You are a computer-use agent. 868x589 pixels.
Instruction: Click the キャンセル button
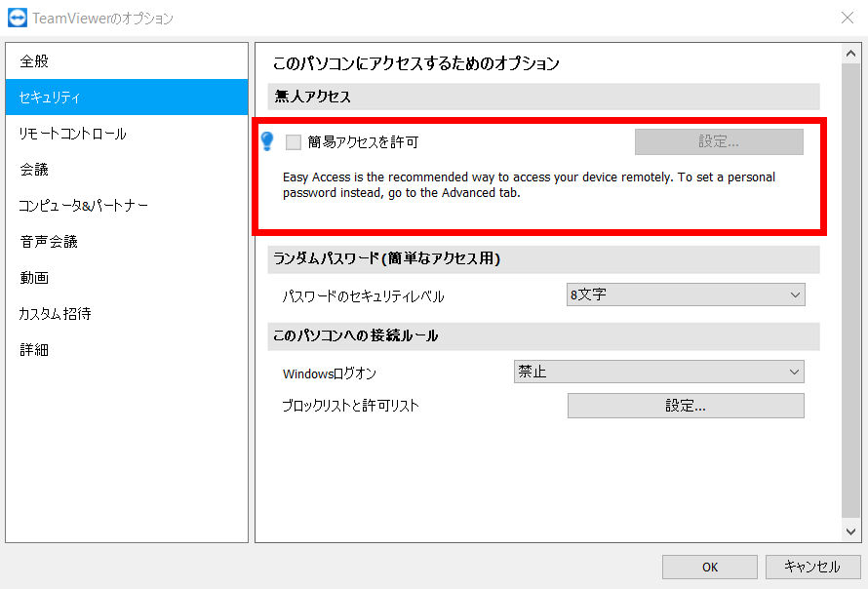pyautogui.click(x=811, y=567)
